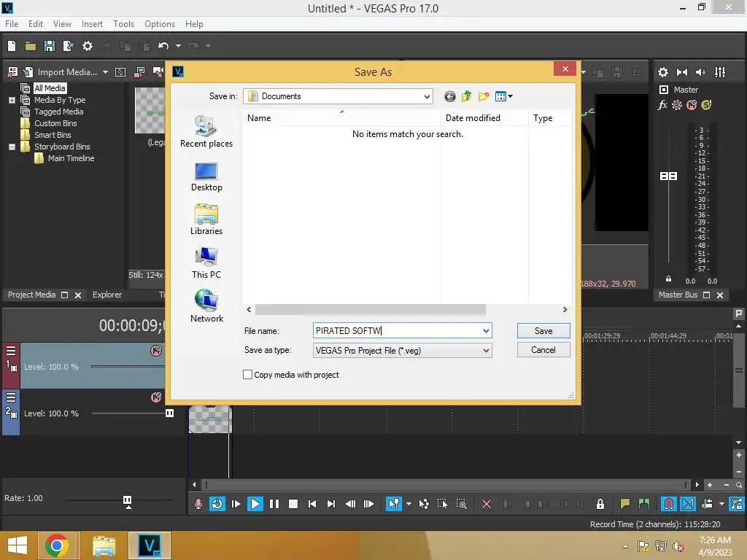Switch to the Explorer tab

[107, 295]
